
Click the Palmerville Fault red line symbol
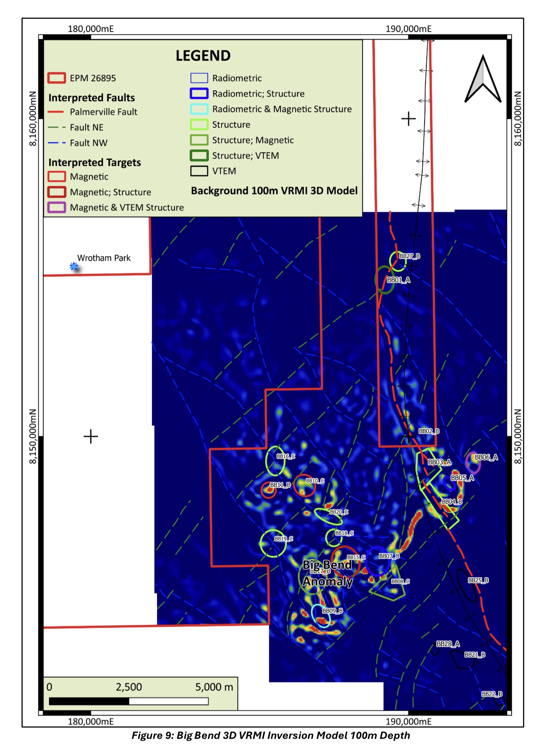click(56, 112)
